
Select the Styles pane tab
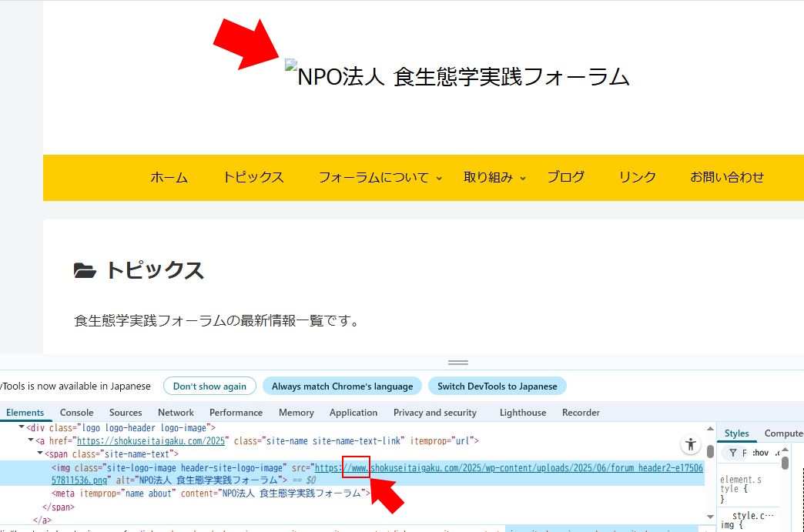(x=736, y=433)
